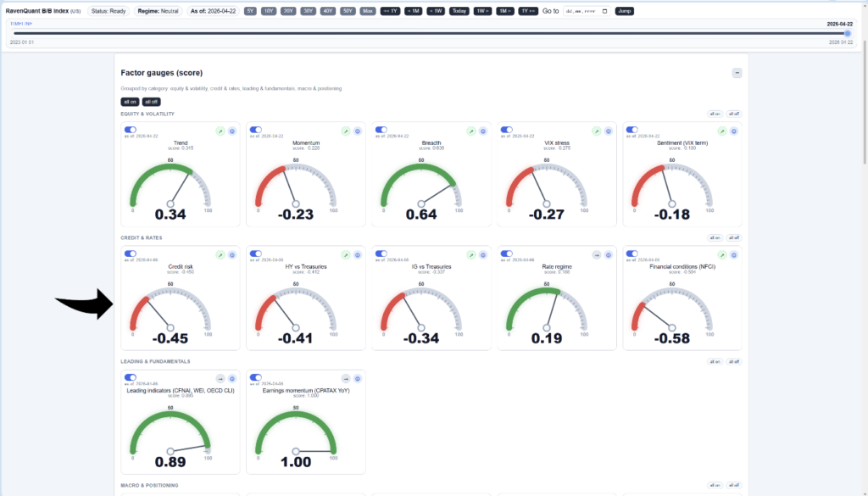The width and height of the screenshot is (868, 496).
Task: Turn off the HY vs Treasuries toggle
Action: pyautogui.click(x=255, y=254)
